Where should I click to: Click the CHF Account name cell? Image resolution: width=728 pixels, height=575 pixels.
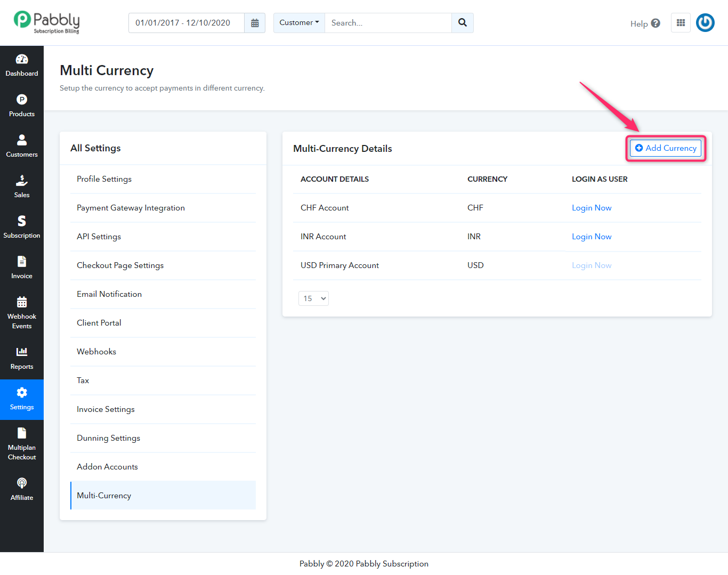325,208
